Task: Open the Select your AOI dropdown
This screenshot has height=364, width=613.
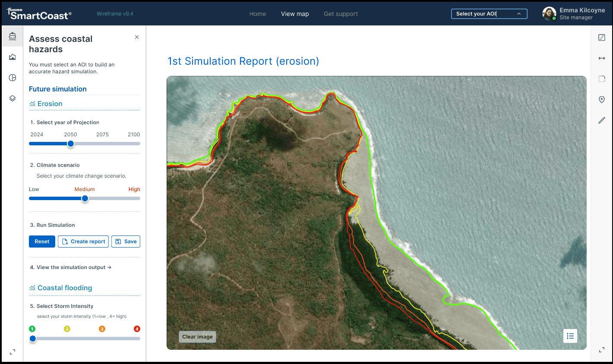Action: pyautogui.click(x=489, y=14)
